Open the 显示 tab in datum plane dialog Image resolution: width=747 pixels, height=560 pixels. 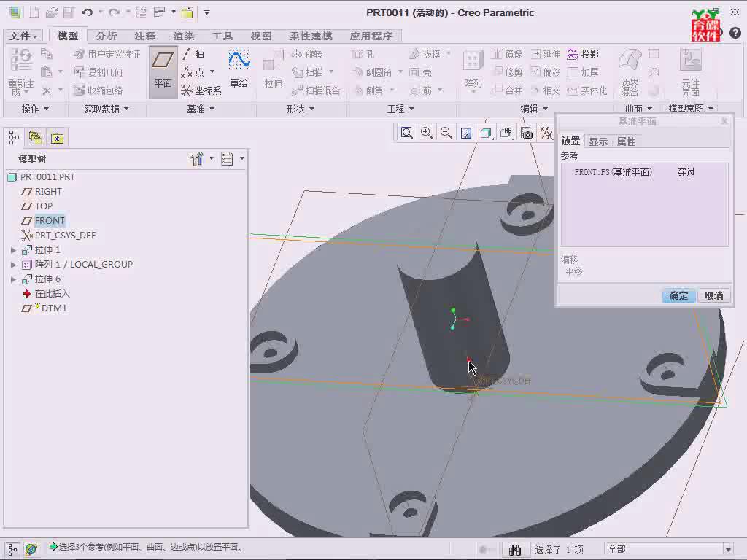(598, 141)
